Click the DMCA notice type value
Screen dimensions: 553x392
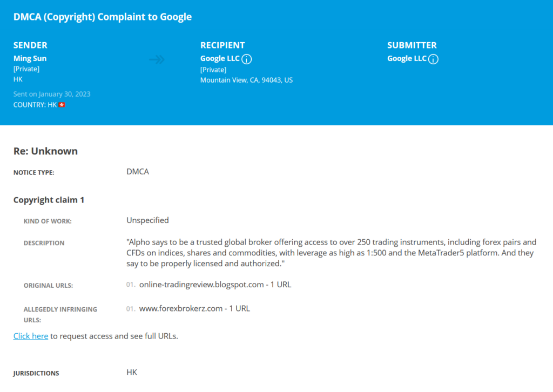(138, 172)
